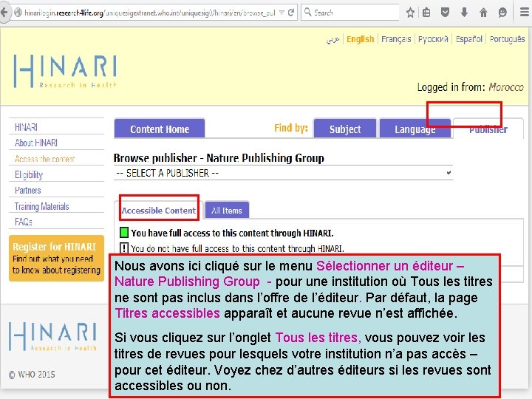Click the Register for HINARI banner
This screenshot has width=532, height=399.
click(56, 258)
